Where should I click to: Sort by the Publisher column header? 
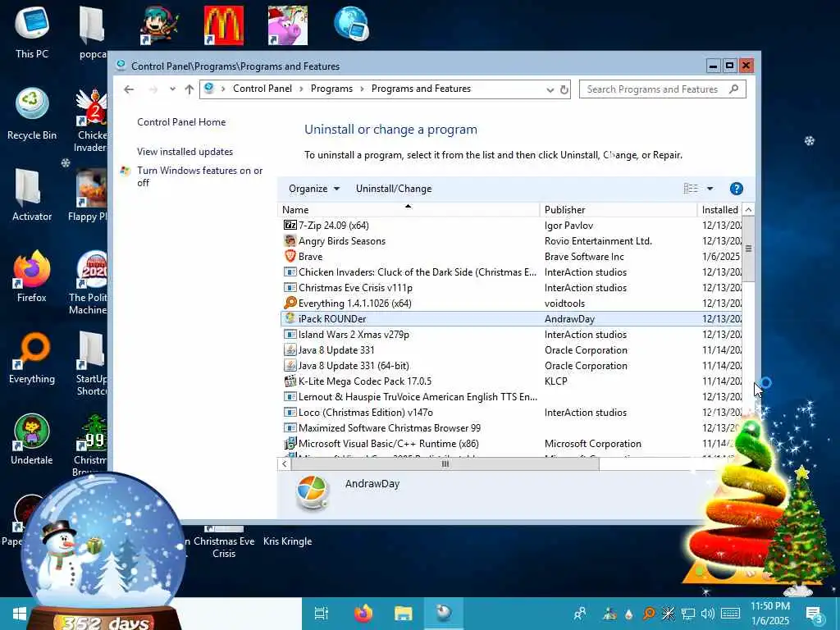[x=619, y=209]
